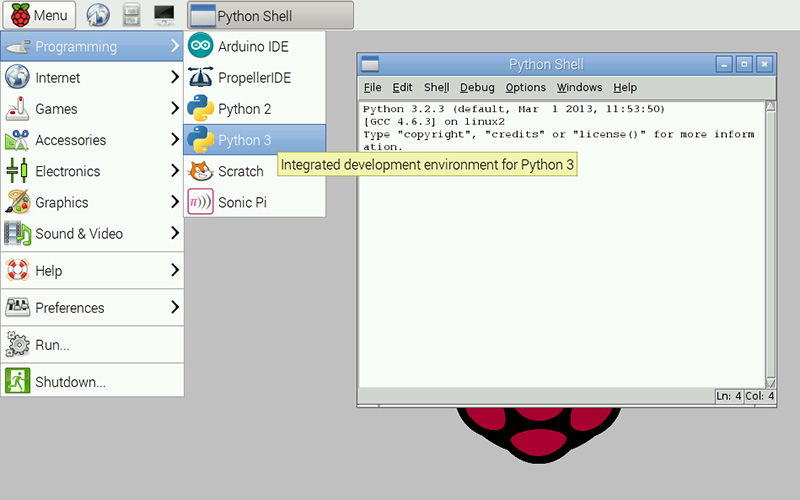Expand the Electronics submenu arrow

(175, 170)
